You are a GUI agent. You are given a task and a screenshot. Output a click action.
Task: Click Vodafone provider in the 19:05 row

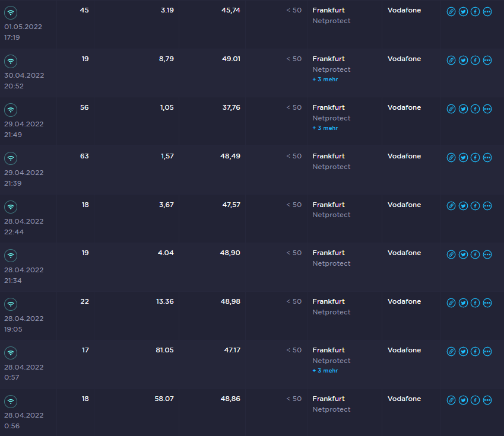point(404,301)
